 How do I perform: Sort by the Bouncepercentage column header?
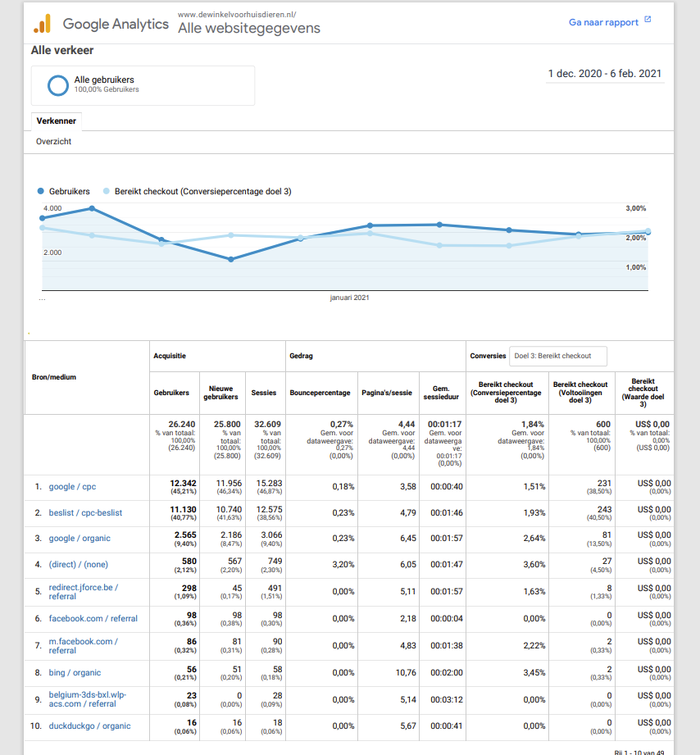pos(320,393)
